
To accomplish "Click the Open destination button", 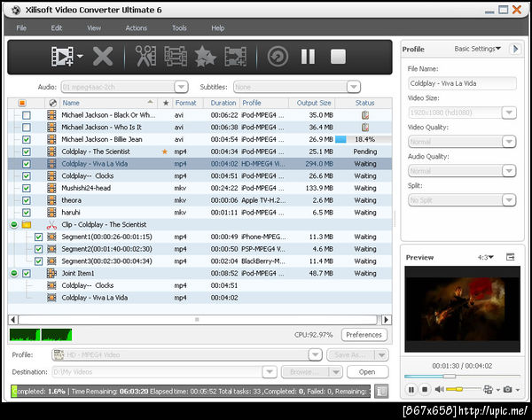I will [367, 372].
